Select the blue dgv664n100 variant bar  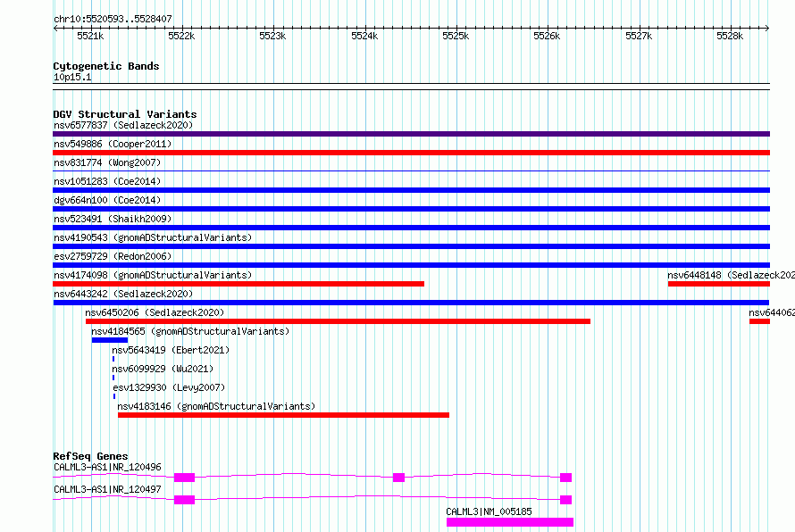[x=411, y=209]
